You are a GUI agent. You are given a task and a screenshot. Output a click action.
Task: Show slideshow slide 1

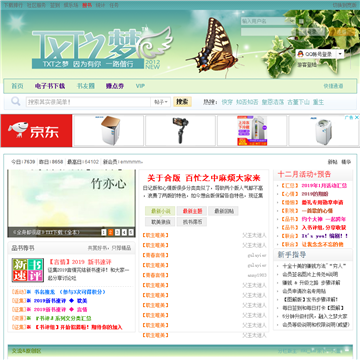[104, 232]
